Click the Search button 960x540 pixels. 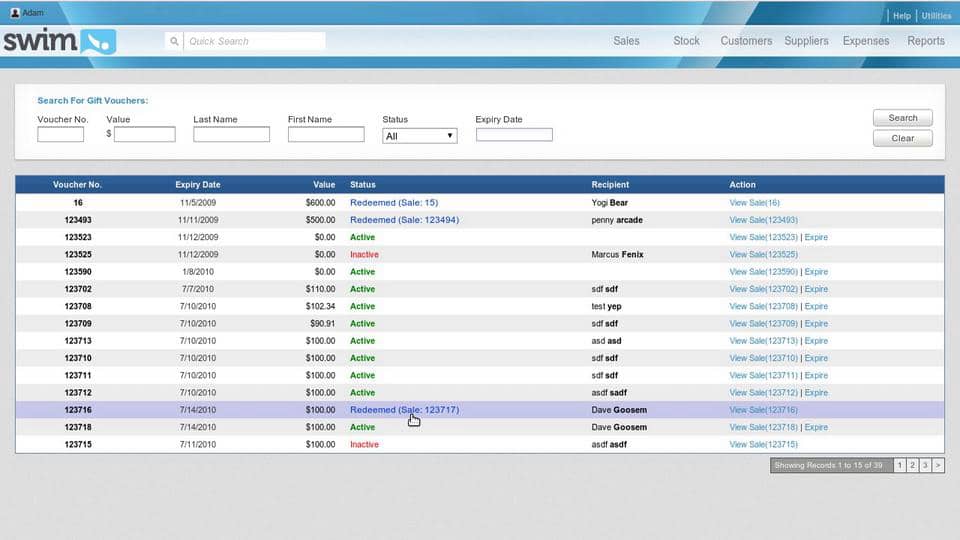pos(903,118)
